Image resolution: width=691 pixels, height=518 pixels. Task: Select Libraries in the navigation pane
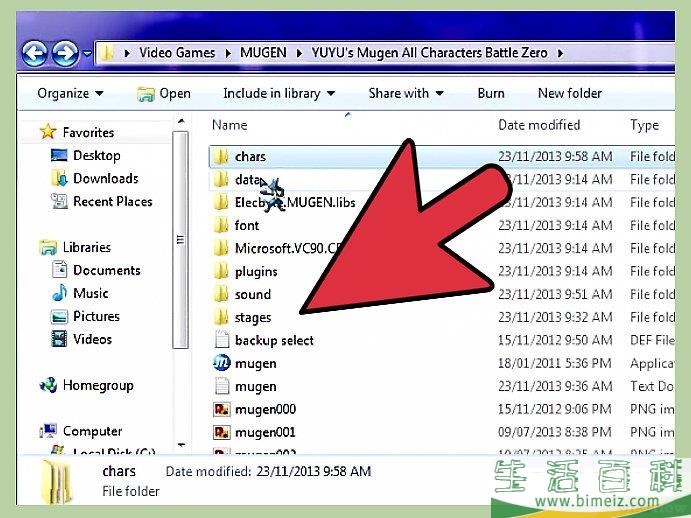tap(86, 247)
